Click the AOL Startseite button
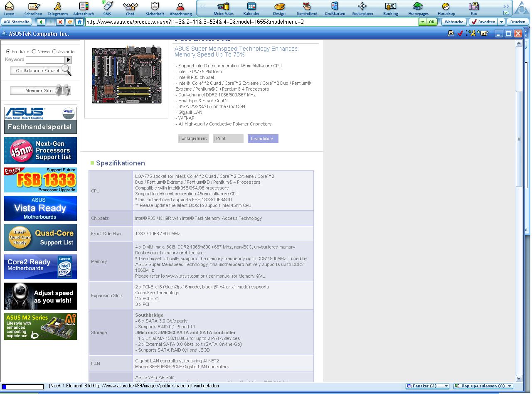The height and width of the screenshot is (394, 532). (17, 22)
